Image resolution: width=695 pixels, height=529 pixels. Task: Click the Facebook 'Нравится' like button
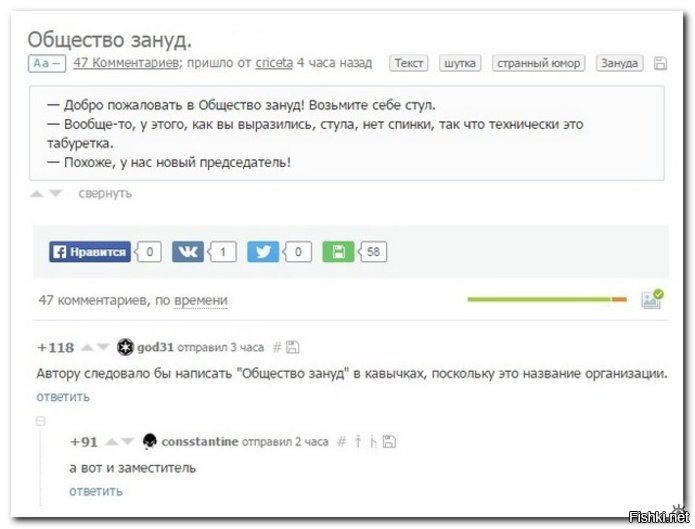pos(90,252)
